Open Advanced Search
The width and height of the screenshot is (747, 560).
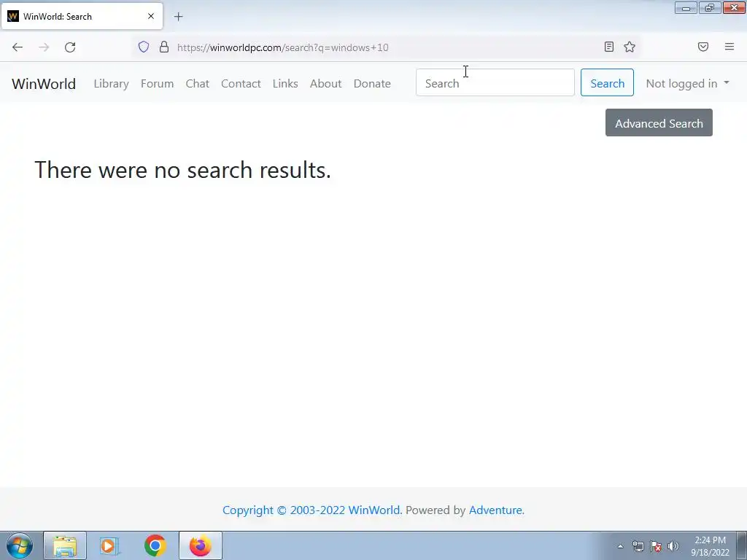(x=659, y=122)
